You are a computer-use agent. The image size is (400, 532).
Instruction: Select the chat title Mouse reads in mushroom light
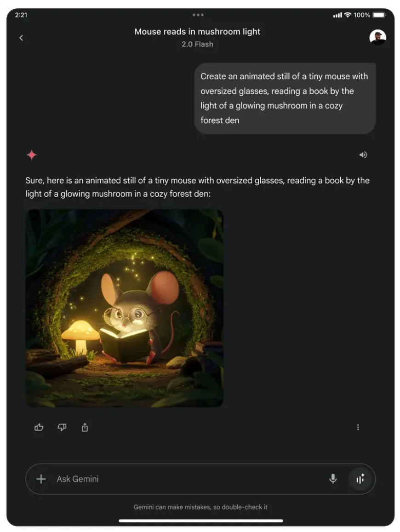pos(197,32)
